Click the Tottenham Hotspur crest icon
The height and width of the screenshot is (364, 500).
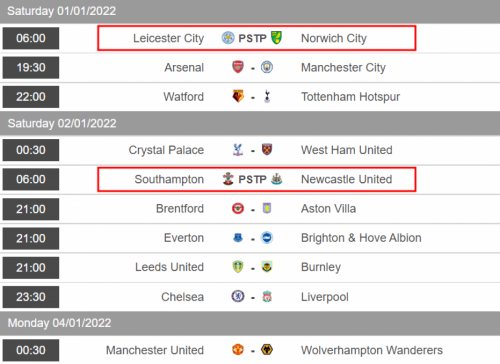[x=267, y=96]
